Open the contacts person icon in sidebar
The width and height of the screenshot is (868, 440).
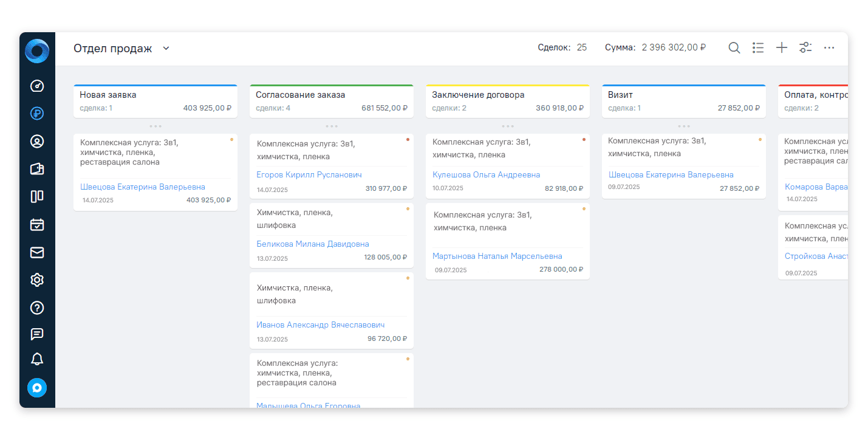tap(37, 142)
